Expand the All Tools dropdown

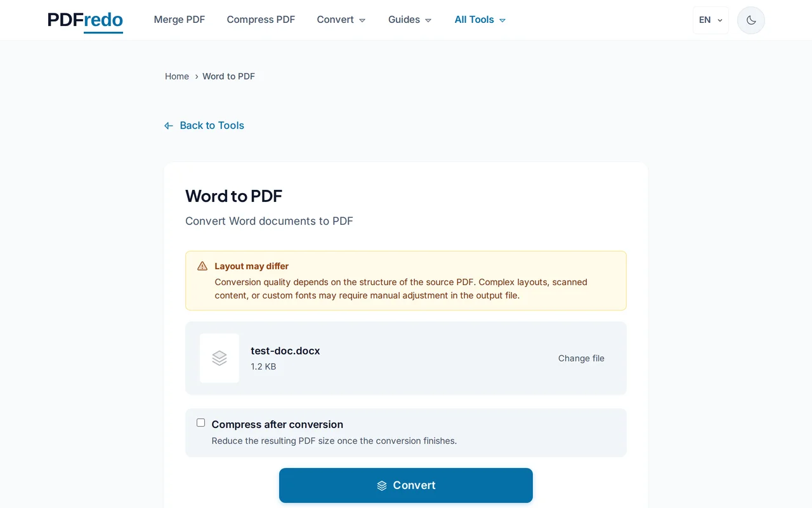coord(480,20)
